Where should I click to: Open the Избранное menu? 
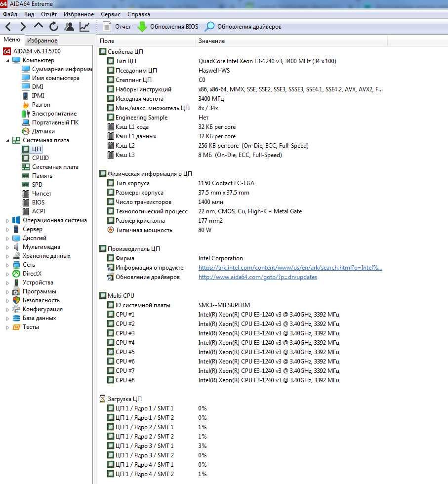click(79, 14)
